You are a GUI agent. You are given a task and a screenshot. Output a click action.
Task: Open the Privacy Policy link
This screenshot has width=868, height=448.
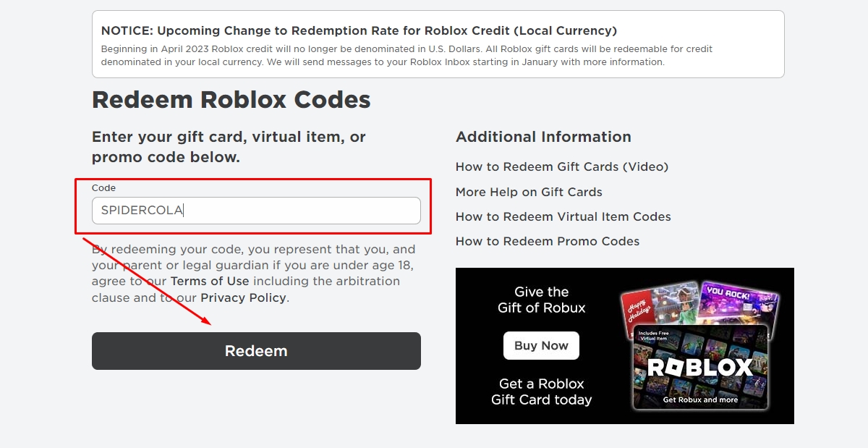[x=243, y=297]
